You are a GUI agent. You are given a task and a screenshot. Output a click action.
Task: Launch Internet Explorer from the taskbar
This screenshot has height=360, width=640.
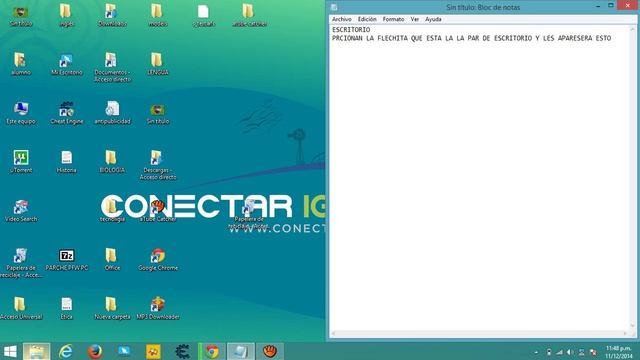click(x=65, y=351)
